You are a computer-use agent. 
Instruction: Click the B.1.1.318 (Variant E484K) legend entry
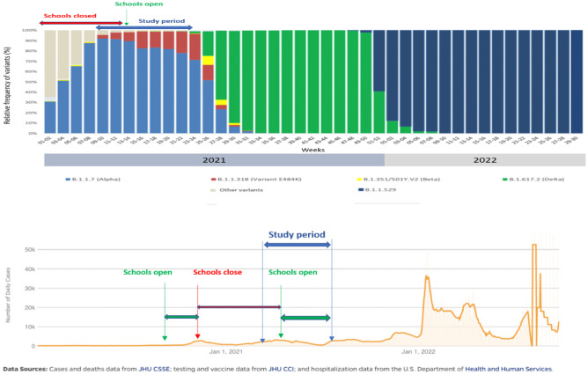256,180
